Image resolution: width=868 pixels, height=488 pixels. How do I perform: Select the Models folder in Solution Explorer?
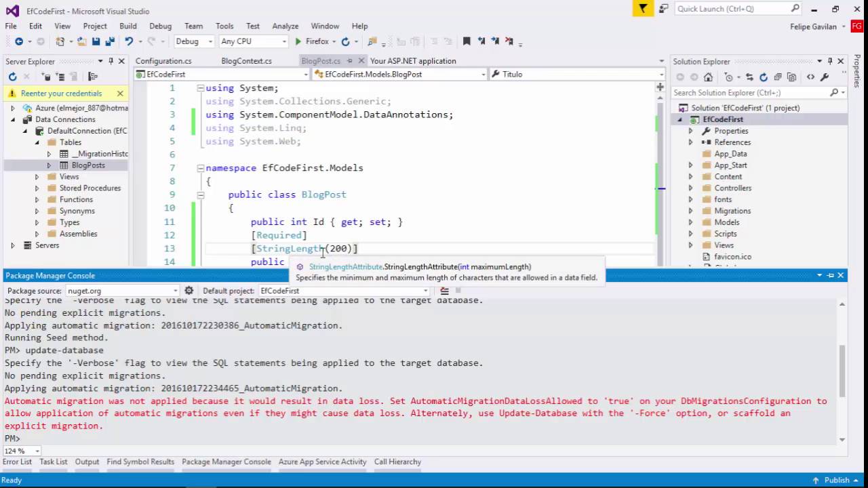click(x=726, y=222)
